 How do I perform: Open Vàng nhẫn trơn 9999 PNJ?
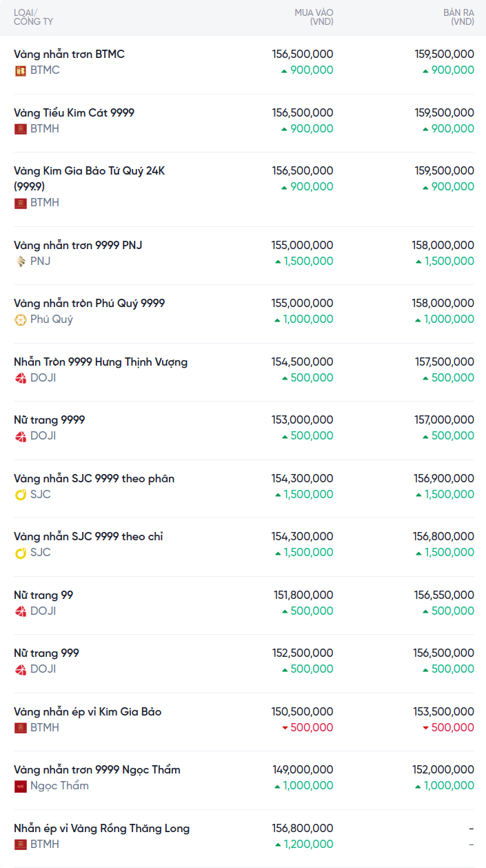click(x=78, y=245)
